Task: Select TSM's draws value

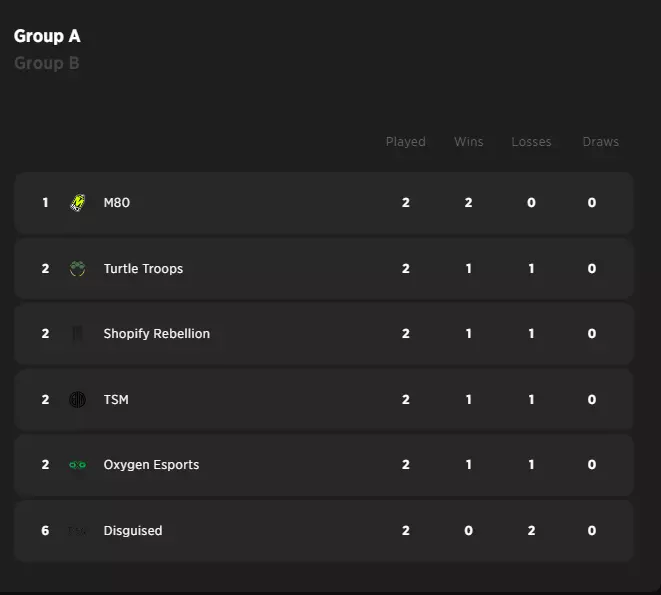Action: 592,399
